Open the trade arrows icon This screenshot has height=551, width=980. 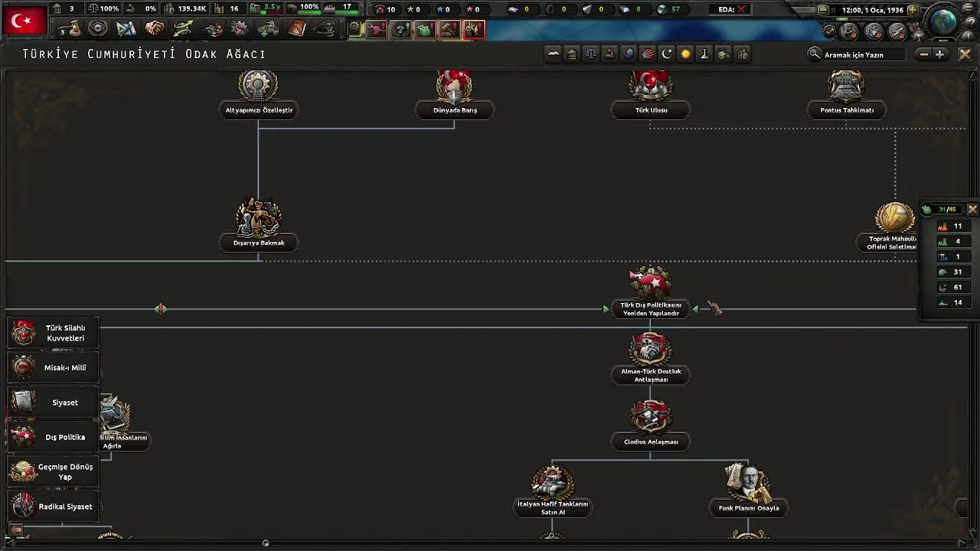pos(183,29)
